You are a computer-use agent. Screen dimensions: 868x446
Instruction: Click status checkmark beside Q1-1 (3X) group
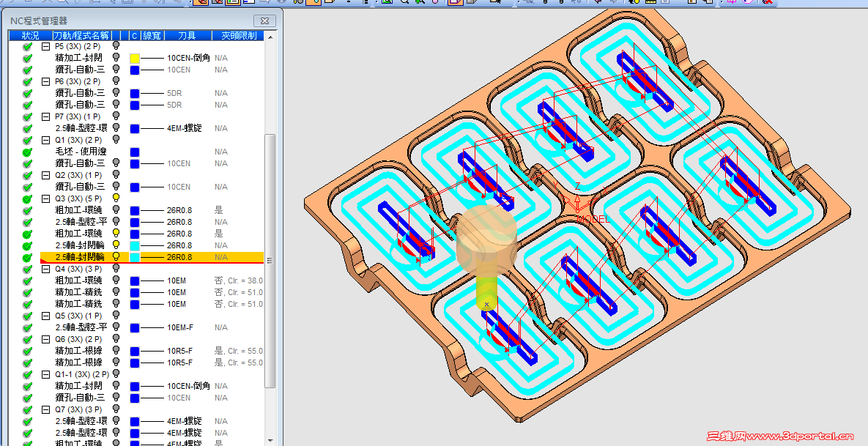point(28,374)
